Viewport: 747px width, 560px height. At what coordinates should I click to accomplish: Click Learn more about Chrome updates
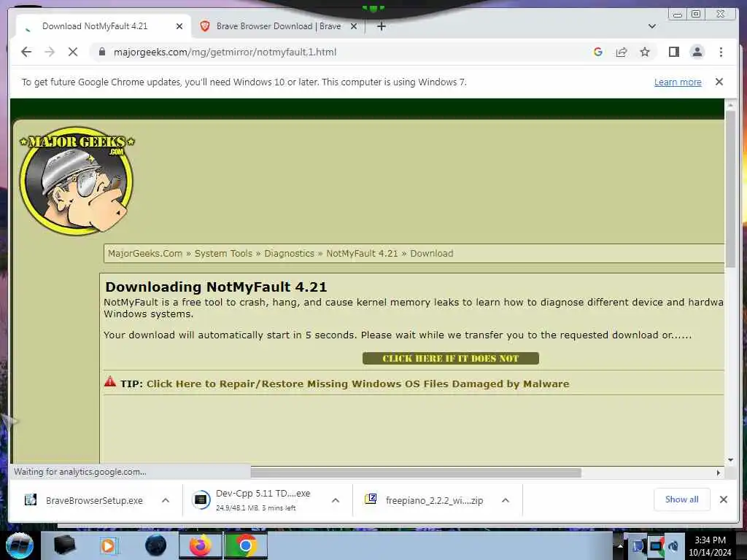[678, 82]
